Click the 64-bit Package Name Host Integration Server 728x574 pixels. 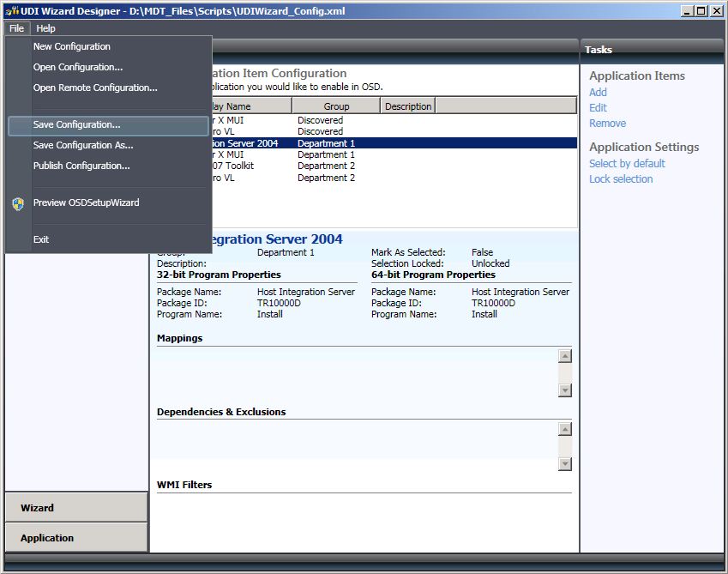click(x=520, y=292)
